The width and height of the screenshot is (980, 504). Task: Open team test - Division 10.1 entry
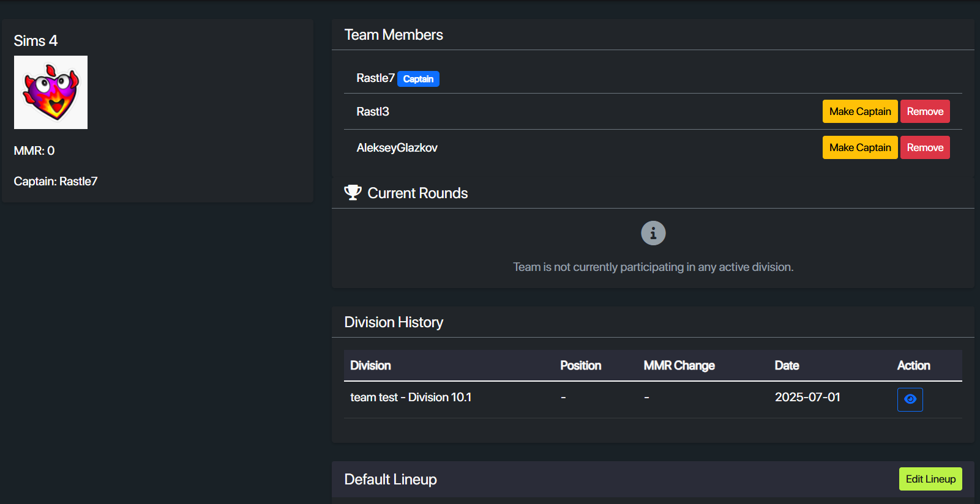[x=411, y=398]
